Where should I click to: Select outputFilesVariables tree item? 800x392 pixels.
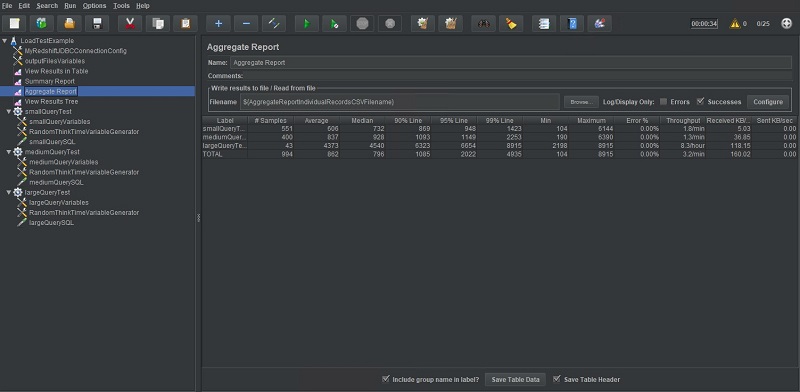tap(55, 61)
